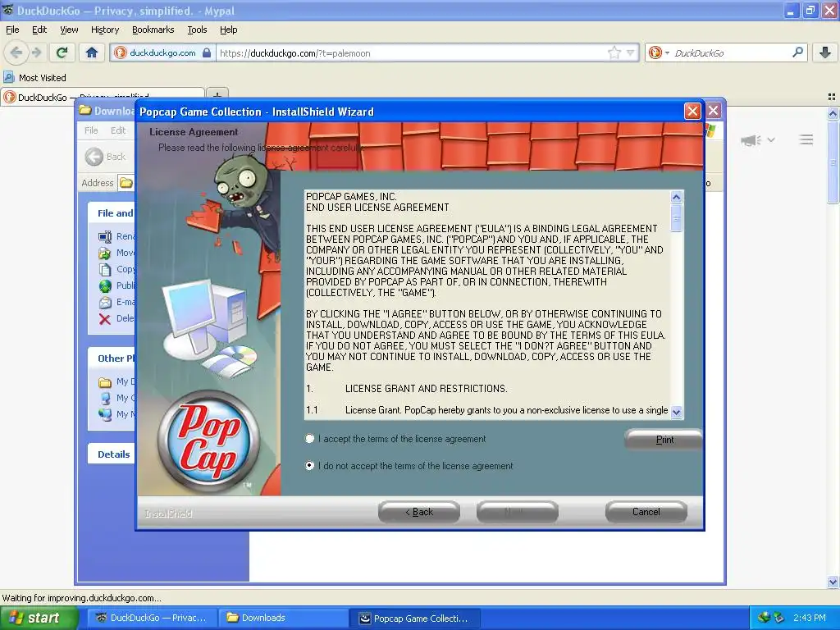
Task: Click the DuckDuckGo site identity icon
Action: click(120, 52)
